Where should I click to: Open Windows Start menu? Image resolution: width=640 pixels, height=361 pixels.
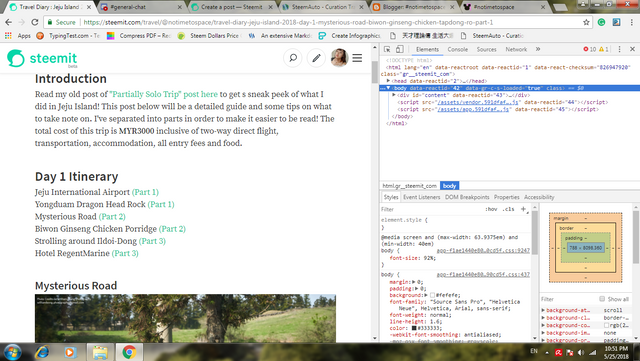coord(12,352)
